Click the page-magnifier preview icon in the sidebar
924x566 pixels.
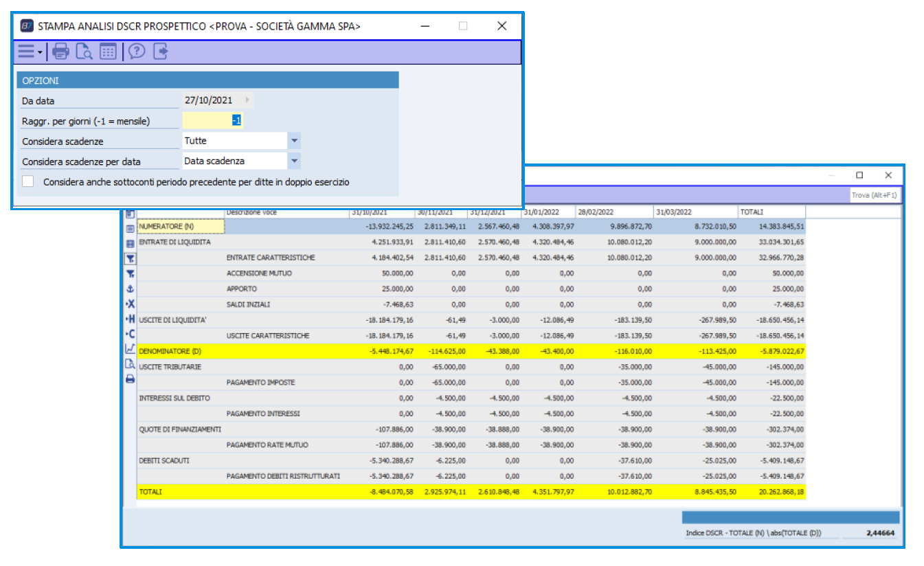click(x=130, y=364)
